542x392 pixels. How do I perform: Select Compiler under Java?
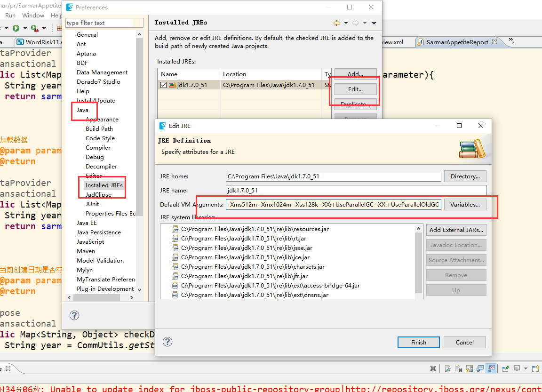[x=98, y=148]
